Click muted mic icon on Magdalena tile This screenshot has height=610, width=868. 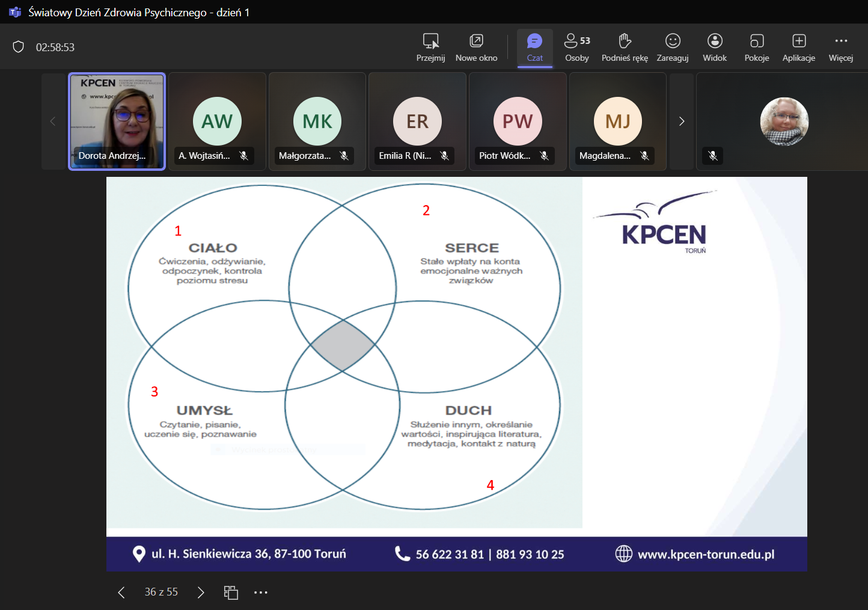(645, 156)
